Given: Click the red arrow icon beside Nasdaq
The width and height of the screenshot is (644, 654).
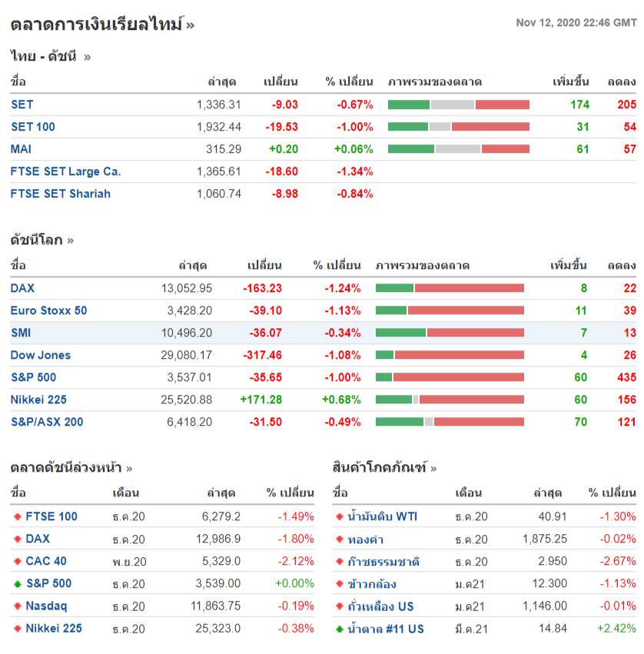Looking at the screenshot, I should click(x=17, y=606).
